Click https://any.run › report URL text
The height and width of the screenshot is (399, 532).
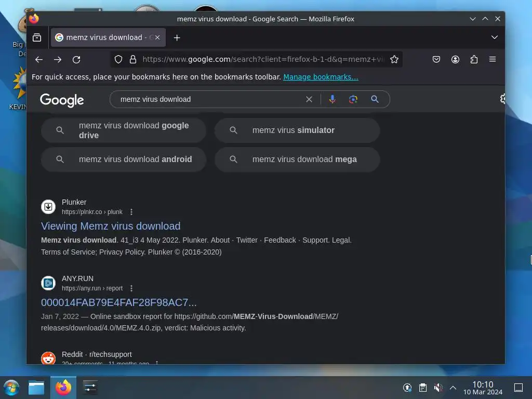(92, 288)
